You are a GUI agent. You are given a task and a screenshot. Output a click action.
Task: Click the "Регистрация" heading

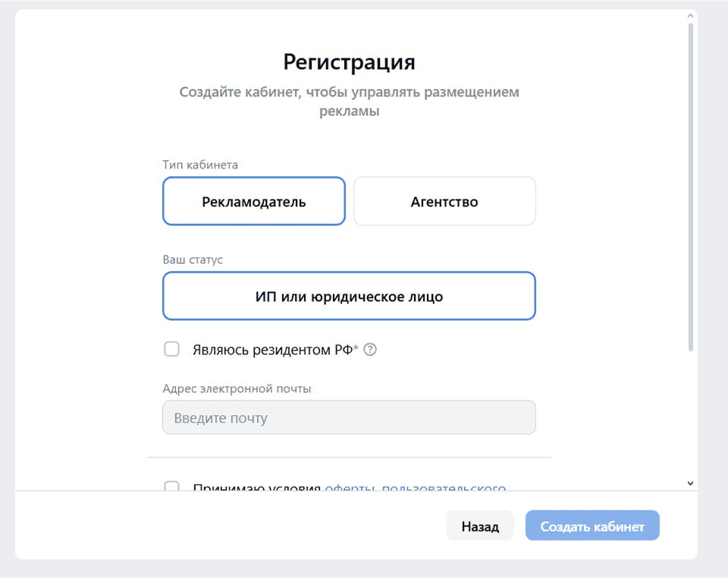349,61
